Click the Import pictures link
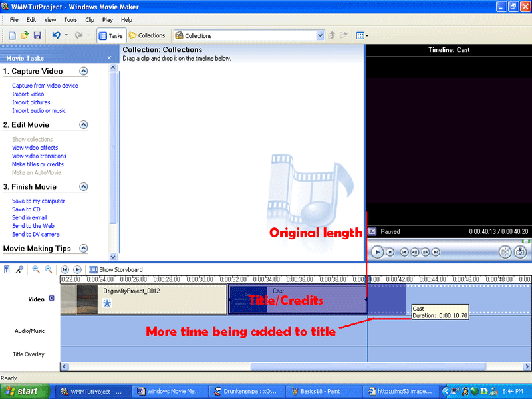The image size is (532, 399). tap(31, 102)
